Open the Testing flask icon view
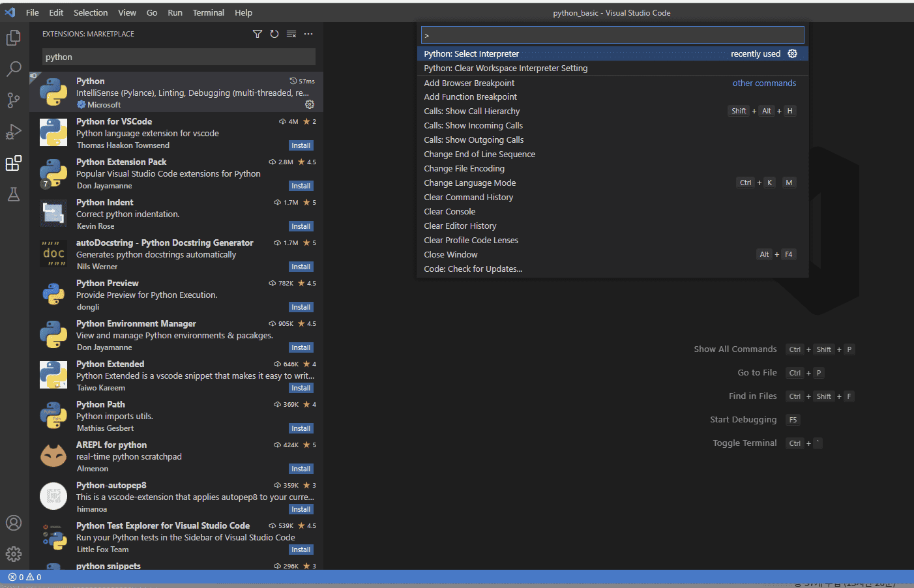Image resolution: width=914 pixels, height=588 pixels. click(14, 194)
